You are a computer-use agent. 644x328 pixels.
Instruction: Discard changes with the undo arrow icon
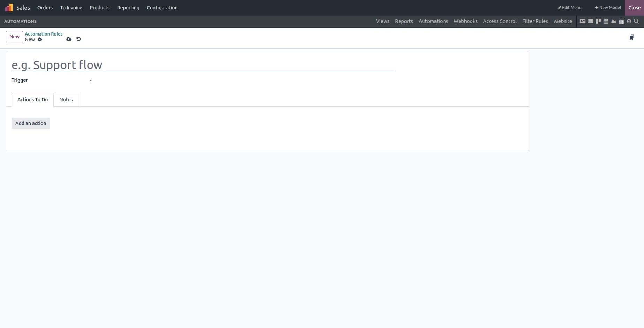tap(78, 39)
